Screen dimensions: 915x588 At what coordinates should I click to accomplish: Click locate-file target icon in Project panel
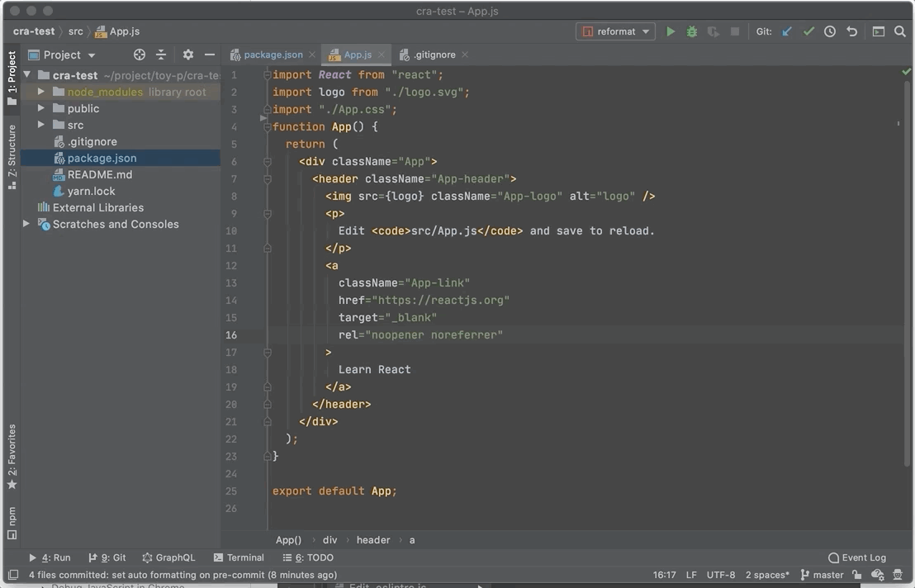140,55
